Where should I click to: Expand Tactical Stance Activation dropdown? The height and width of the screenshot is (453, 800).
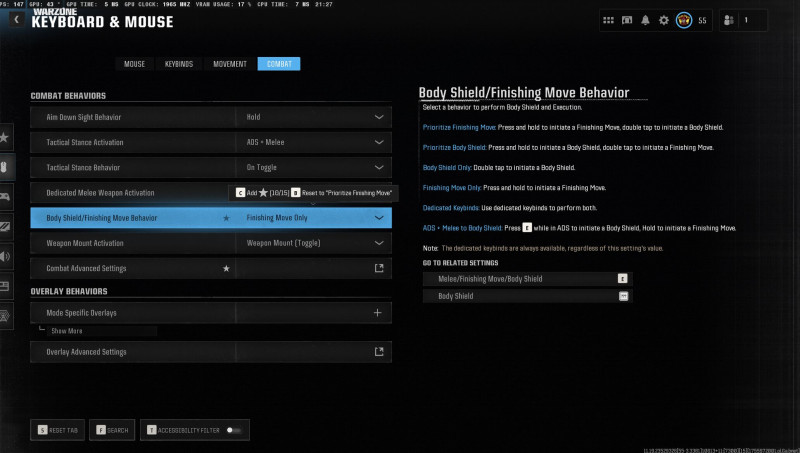pyautogui.click(x=379, y=142)
